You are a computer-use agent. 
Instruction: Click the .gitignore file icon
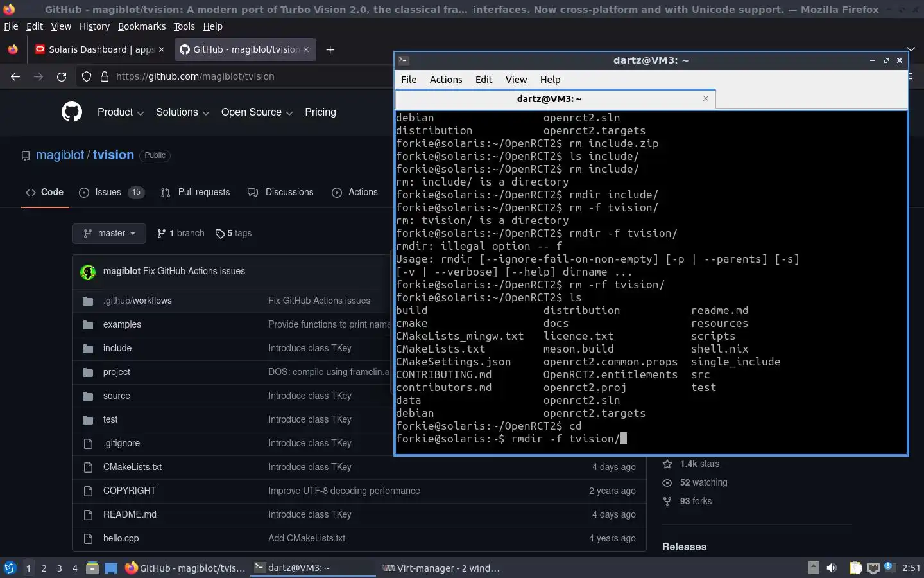(88, 443)
